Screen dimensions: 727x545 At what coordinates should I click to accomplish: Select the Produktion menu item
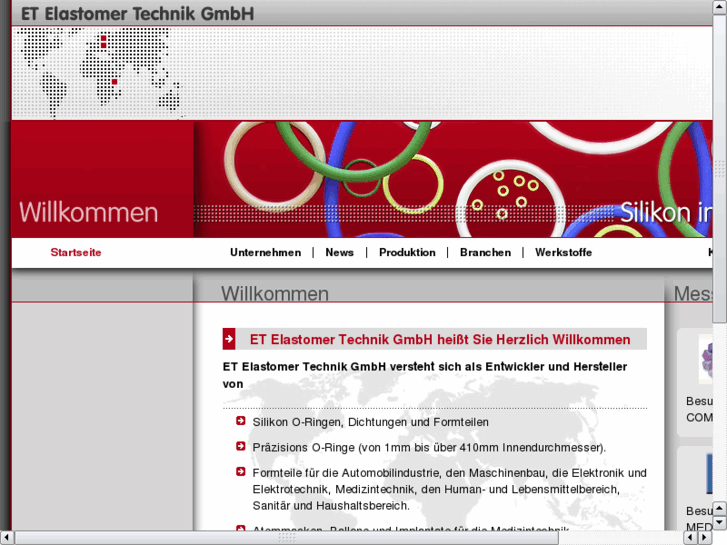(x=407, y=252)
